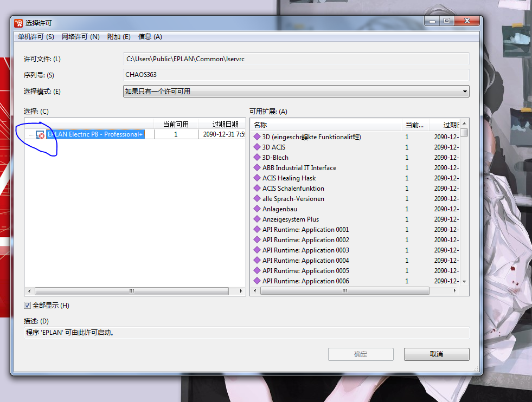This screenshot has width=532, height=402.
Task: Open the 单机许可 (S) menu
Action: click(36, 37)
